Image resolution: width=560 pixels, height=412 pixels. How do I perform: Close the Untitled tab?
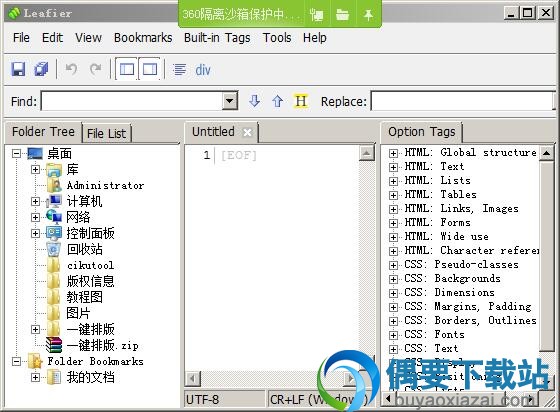click(x=247, y=132)
